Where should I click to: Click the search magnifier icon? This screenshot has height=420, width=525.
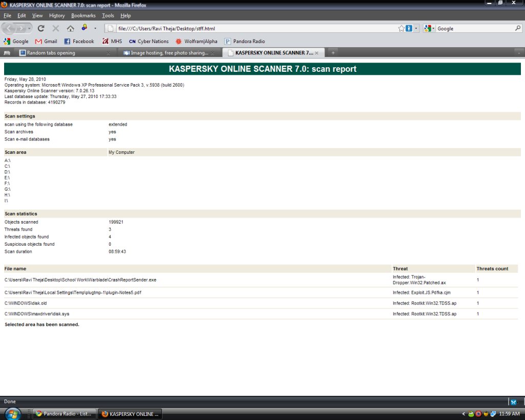point(518,29)
